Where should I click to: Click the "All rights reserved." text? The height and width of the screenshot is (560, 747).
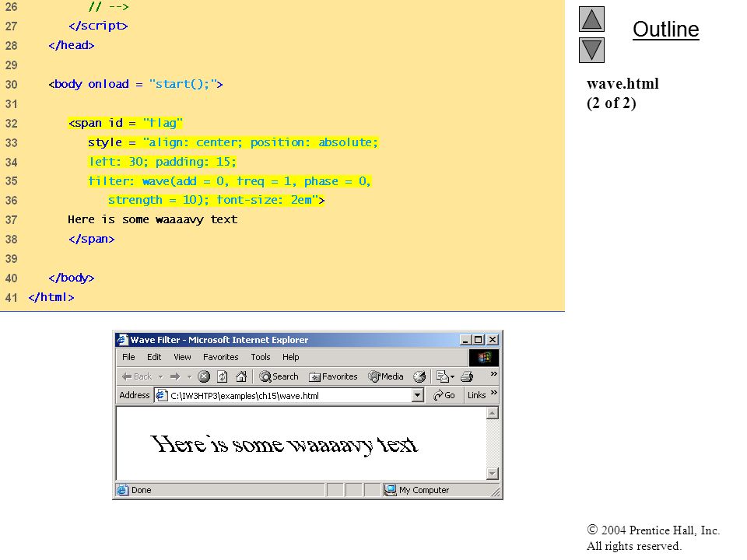(x=633, y=546)
